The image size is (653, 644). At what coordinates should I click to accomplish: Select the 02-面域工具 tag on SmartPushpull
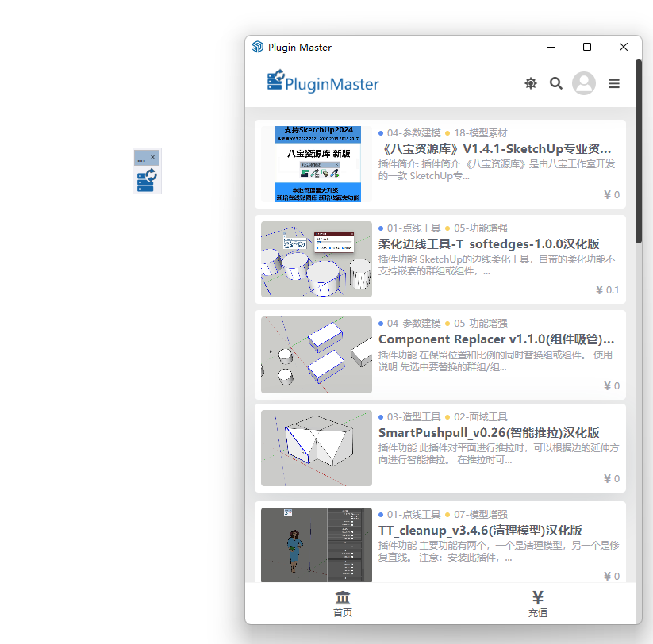click(x=480, y=416)
